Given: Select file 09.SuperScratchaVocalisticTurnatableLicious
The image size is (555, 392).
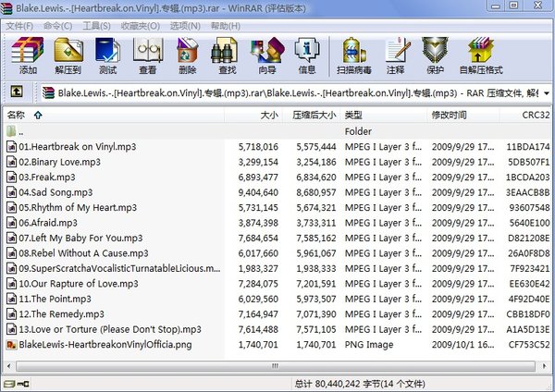Looking at the screenshot, I should tap(119, 268).
